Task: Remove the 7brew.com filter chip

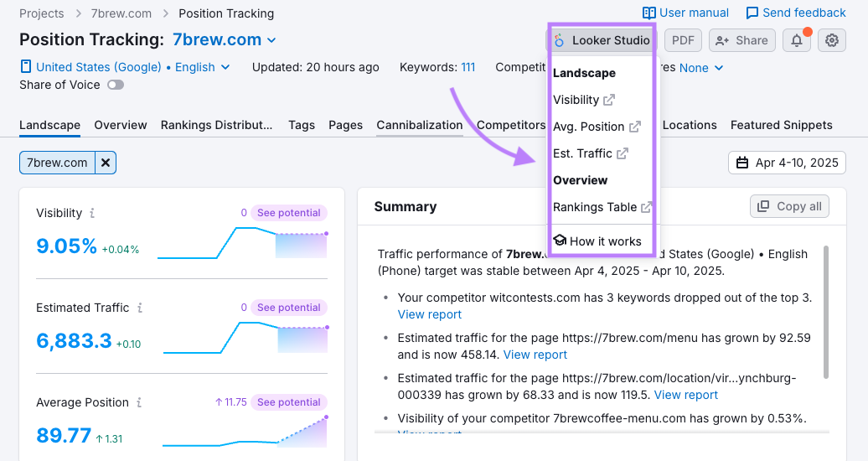Action: pyautogui.click(x=106, y=163)
